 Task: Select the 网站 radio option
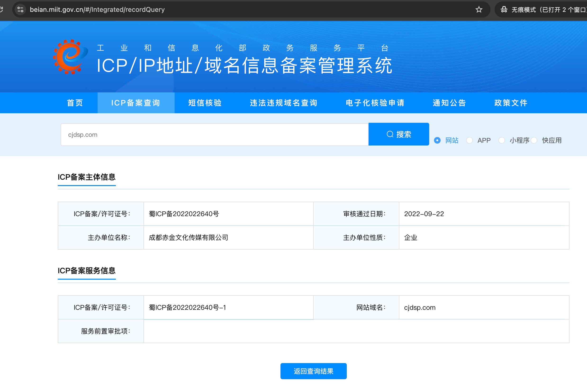tap(437, 140)
